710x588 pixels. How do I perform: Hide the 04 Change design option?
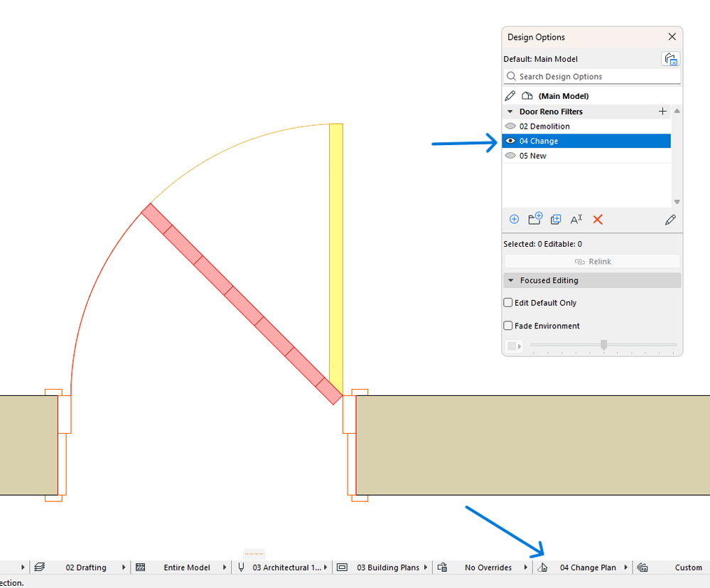pyautogui.click(x=510, y=141)
